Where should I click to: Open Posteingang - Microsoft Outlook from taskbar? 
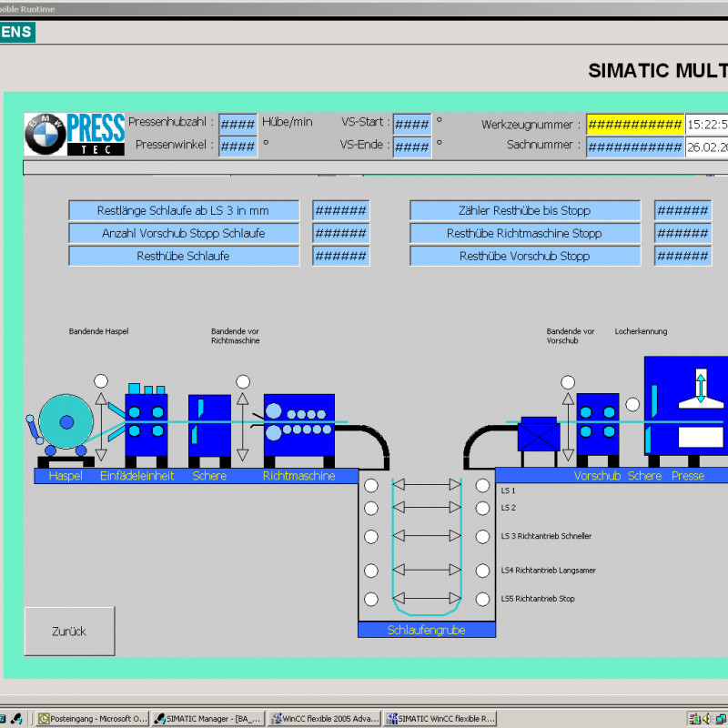click(x=93, y=718)
